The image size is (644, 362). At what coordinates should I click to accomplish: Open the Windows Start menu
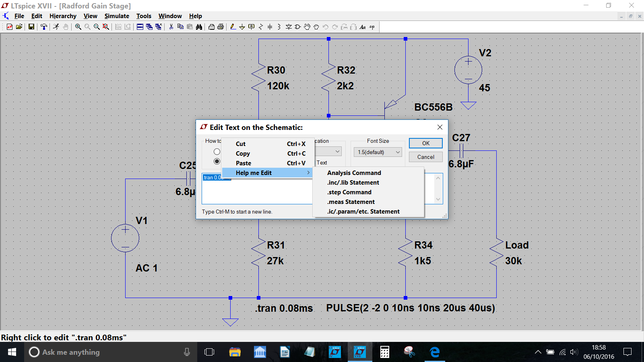(12, 352)
